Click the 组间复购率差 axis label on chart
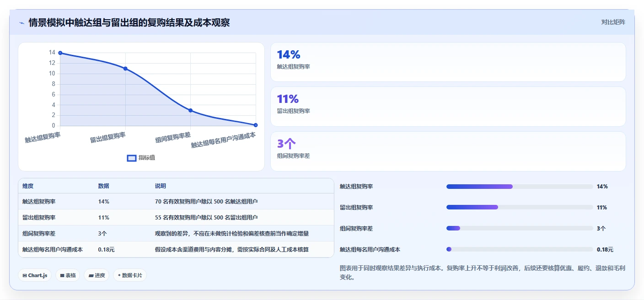This screenshot has height=300, width=644. click(x=173, y=137)
